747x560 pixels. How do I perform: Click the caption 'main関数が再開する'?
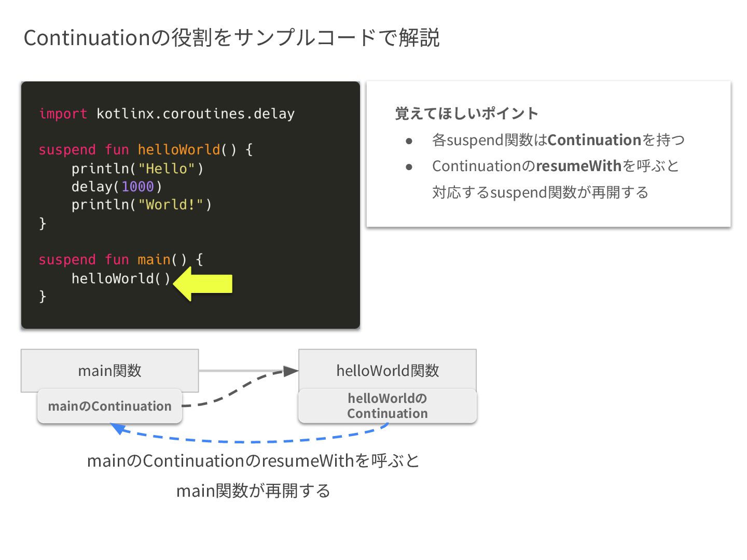tap(253, 491)
